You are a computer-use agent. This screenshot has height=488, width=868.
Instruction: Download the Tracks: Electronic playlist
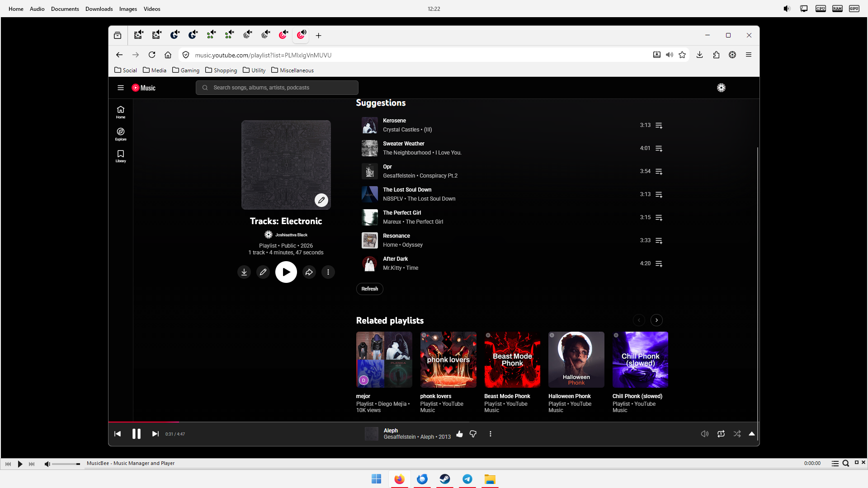pyautogui.click(x=244, y=272)
